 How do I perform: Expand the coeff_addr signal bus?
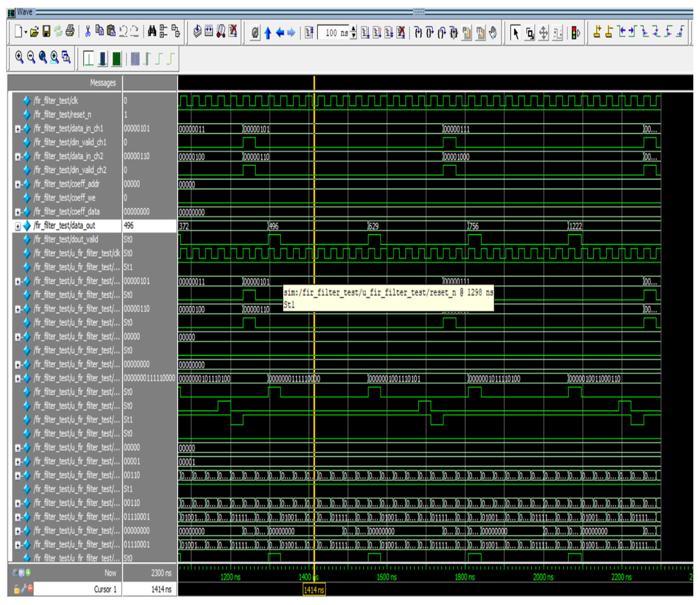pyautogui.click(x=17, y=184)
